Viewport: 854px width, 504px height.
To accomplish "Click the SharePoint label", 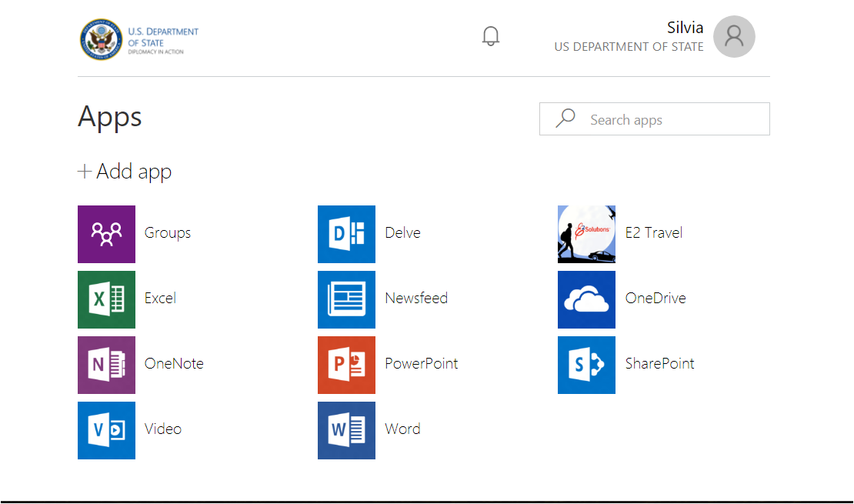I will [x=659, y=363].
